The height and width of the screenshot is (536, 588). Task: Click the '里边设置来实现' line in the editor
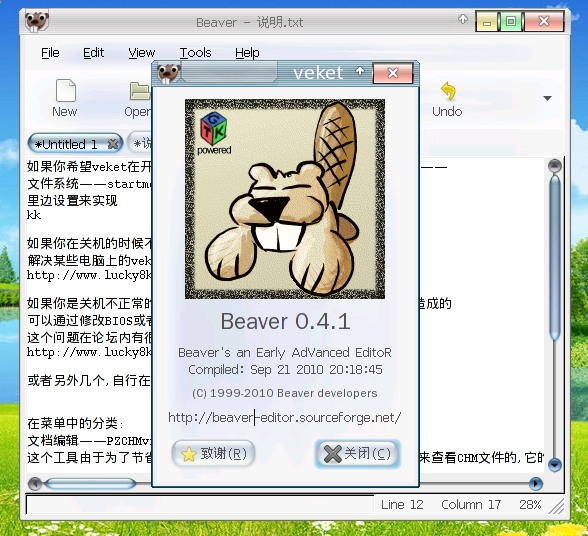72,200
